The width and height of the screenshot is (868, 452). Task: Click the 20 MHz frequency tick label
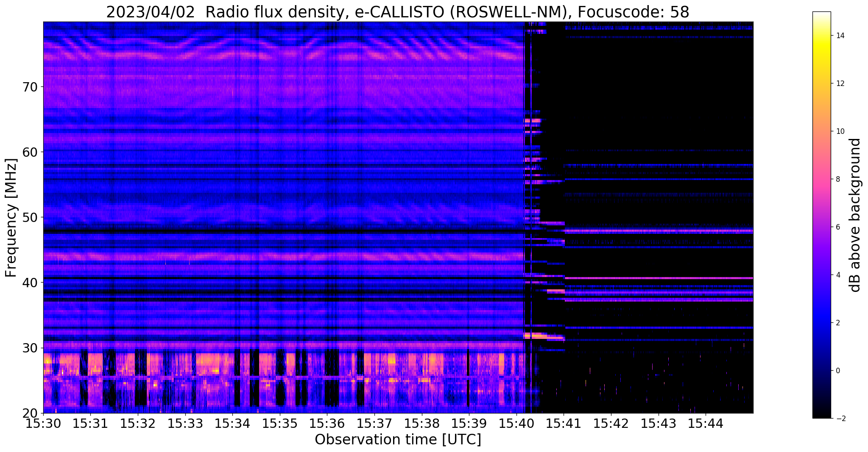click(x=29, y=413)
